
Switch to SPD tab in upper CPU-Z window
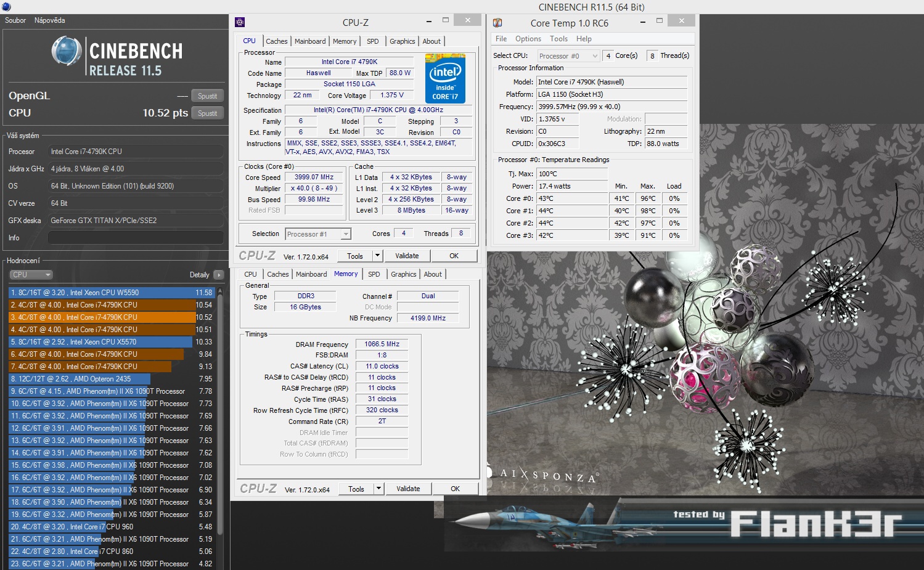coord(373,41)
